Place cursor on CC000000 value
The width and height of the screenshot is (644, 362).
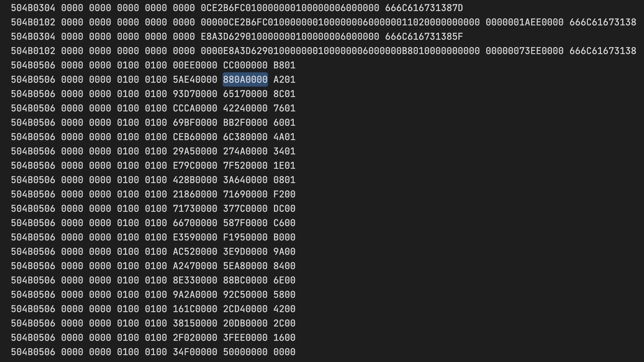coord(245,65)
